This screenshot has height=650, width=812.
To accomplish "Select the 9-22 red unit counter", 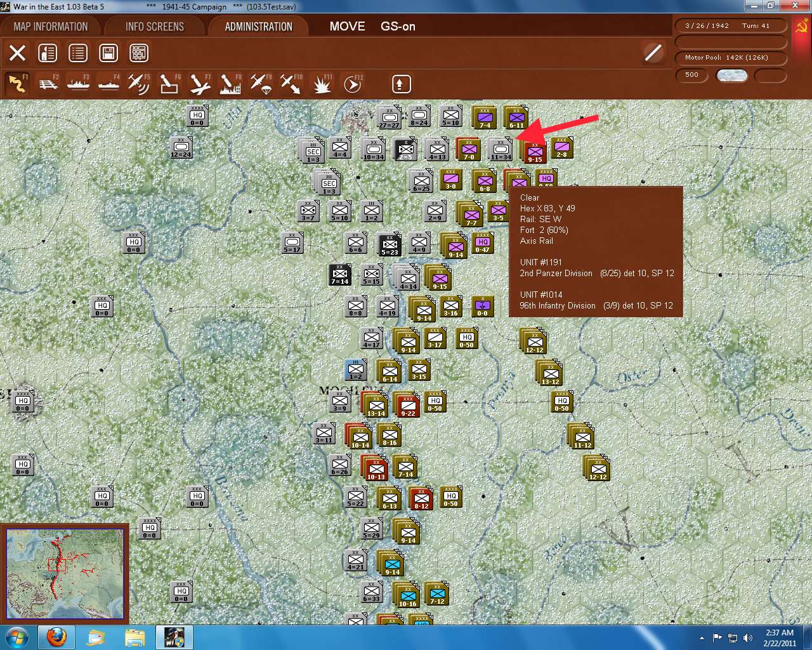I will point(407,405).
